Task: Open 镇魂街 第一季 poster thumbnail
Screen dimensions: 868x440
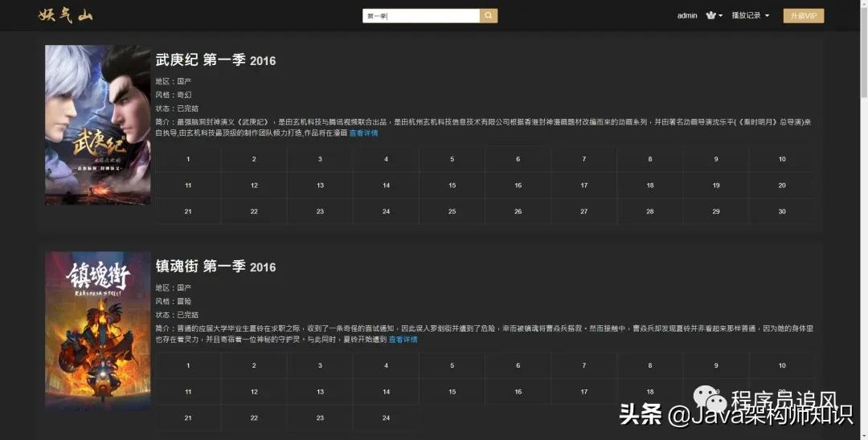Action: pyautogui.click(x=97, y=331)
